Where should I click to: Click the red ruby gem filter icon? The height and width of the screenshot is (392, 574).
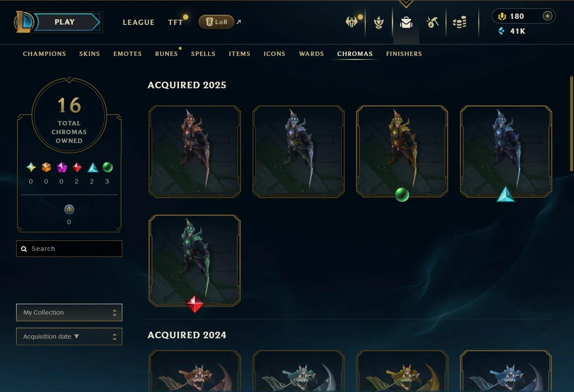pyautogui.click(x=77, y=167)
